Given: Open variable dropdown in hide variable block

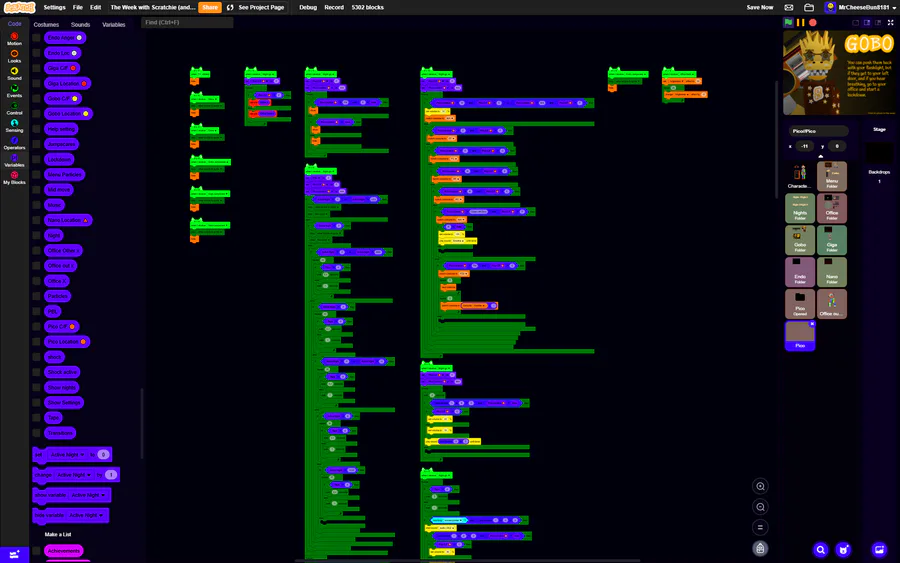Looking at the screenshot, I should coord(86,515).
